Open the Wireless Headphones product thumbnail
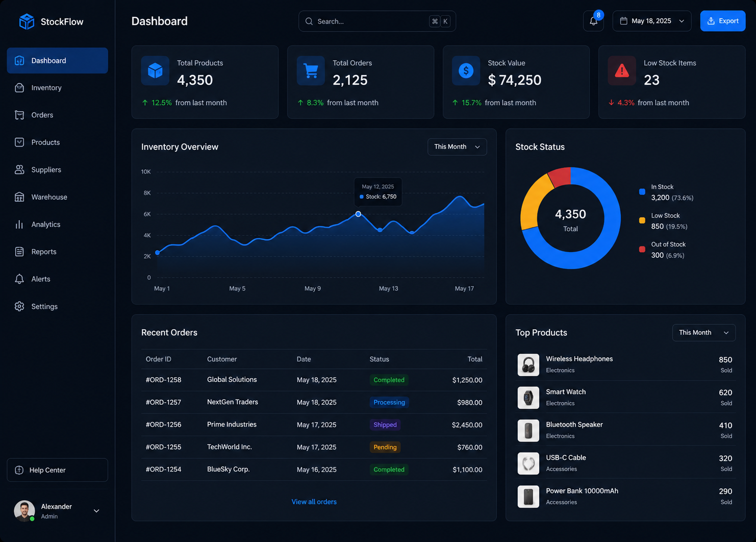 click(528, 365)
